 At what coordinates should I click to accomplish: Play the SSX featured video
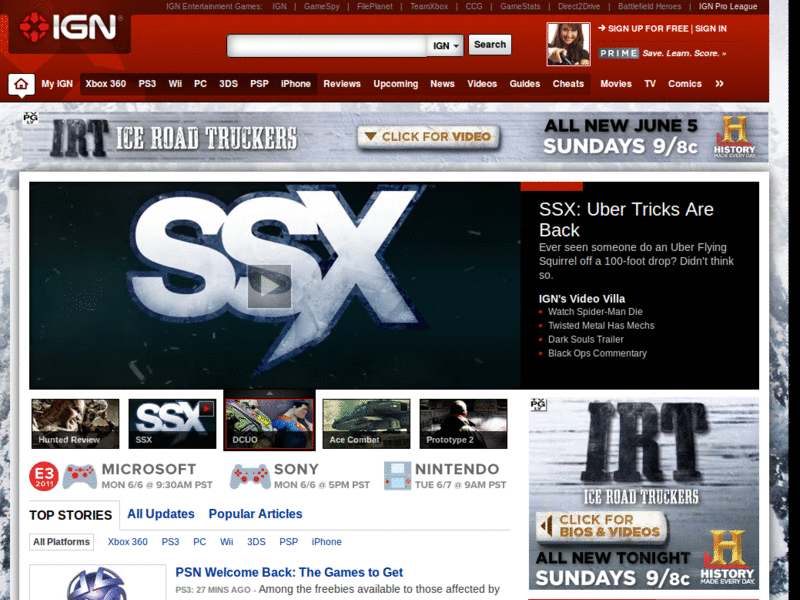click(269, 286)
